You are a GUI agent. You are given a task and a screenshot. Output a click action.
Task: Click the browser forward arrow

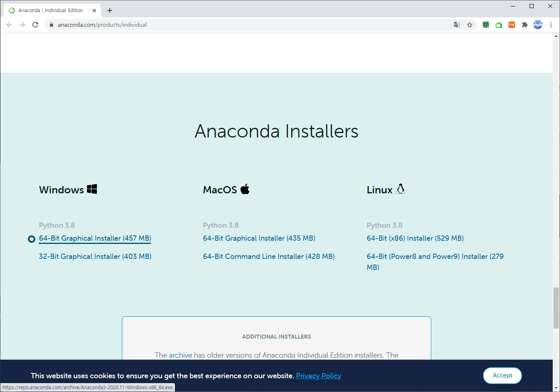tap(22, 25)
